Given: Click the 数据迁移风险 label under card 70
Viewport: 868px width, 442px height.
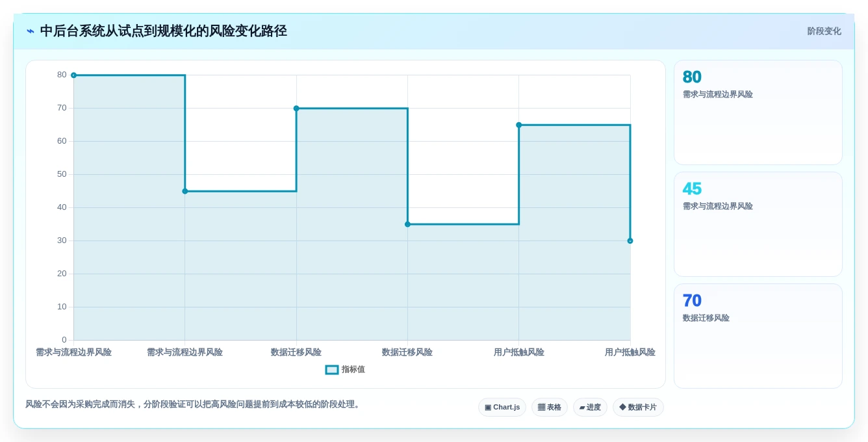Looking at the screenshot, I should 706,318.
